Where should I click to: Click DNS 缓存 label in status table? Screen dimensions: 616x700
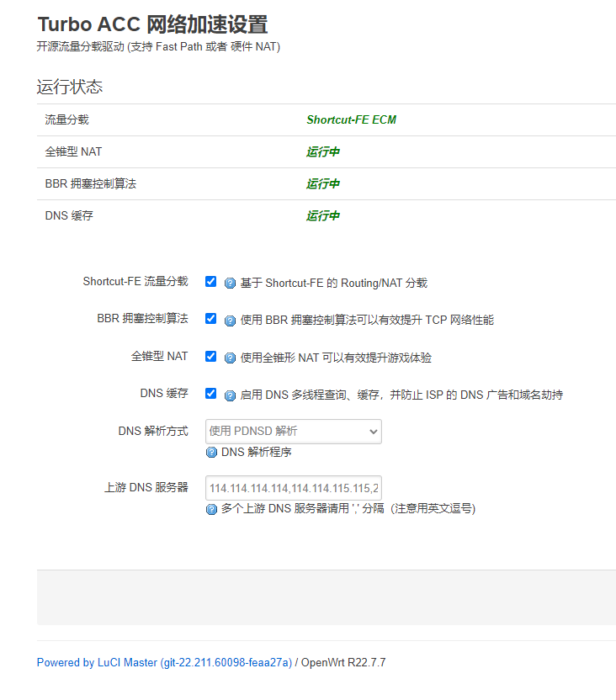click(69, 216)
